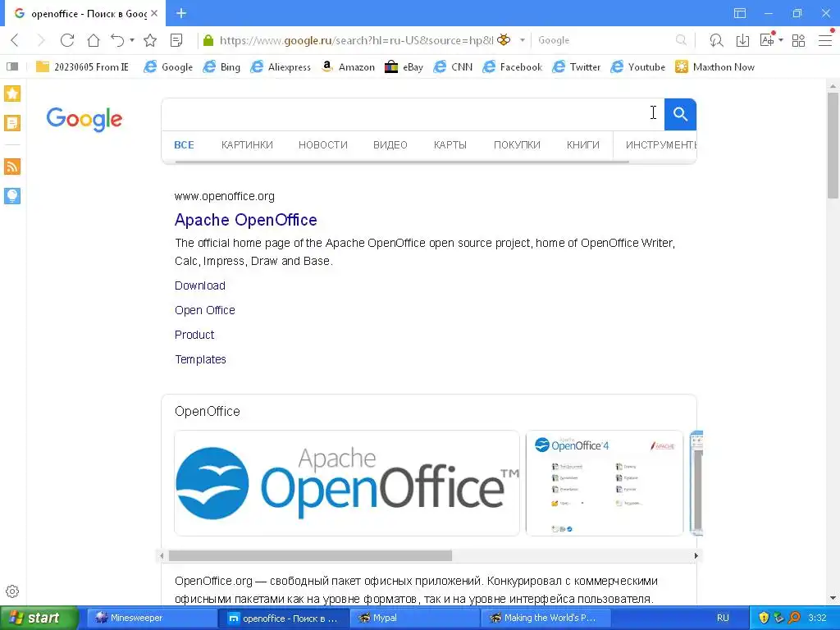Go back with the browser back arrow

(x=15, y=40)
